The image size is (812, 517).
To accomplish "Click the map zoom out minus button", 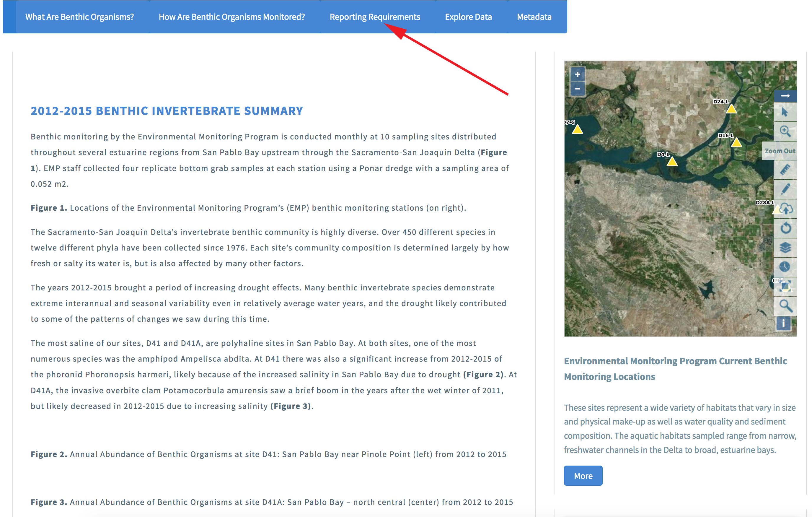I will pos(577,89).
